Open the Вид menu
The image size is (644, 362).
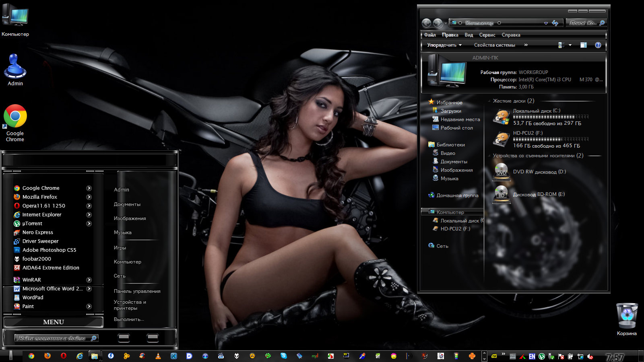click(x=469, y=35)
